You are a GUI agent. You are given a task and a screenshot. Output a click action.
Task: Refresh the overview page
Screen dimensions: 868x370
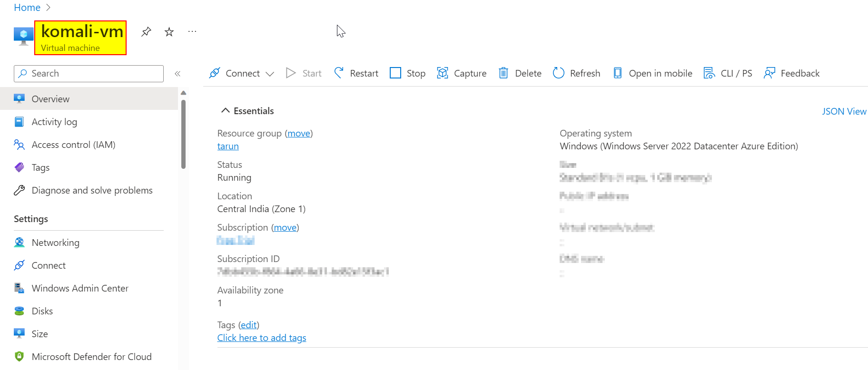[x=577, y=73]
